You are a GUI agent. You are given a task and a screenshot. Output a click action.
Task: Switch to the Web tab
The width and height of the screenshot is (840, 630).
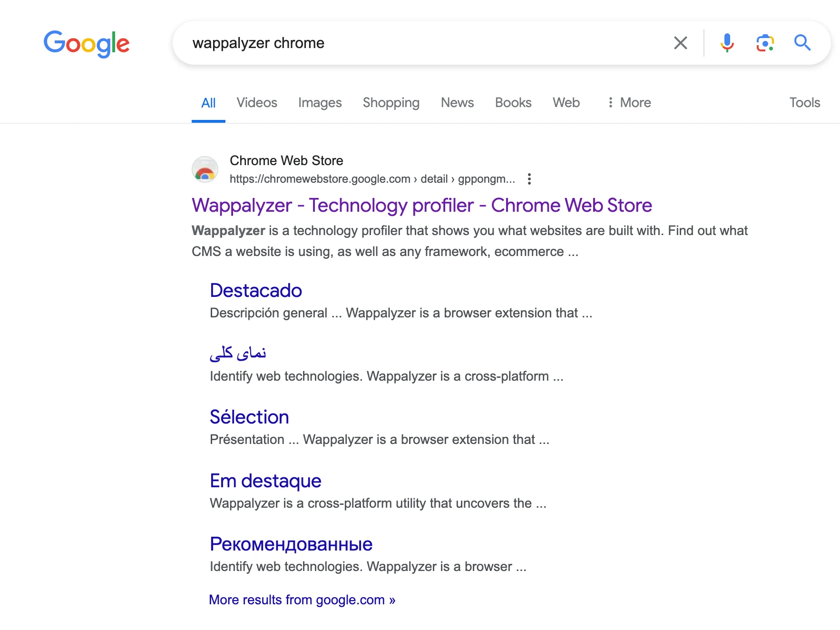566,103
